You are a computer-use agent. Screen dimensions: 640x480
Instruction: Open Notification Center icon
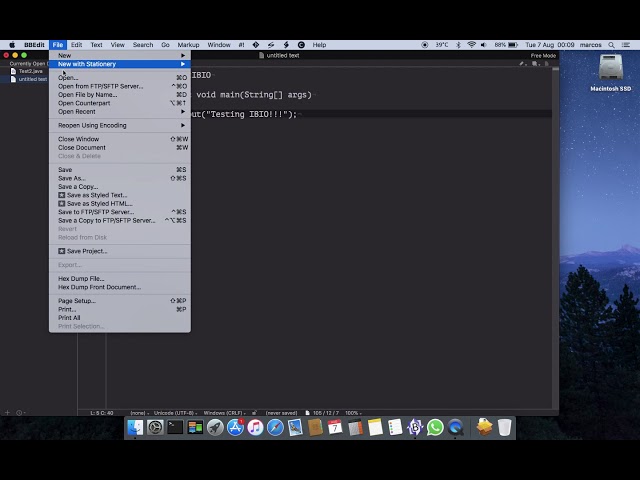click(626, 45)
